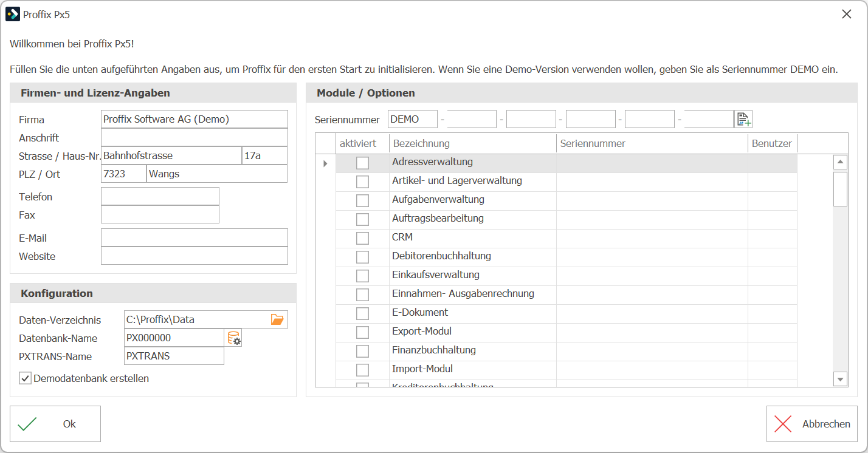Select the E-Dokument row text
The image size is (868, 453).
coord(420,312)
